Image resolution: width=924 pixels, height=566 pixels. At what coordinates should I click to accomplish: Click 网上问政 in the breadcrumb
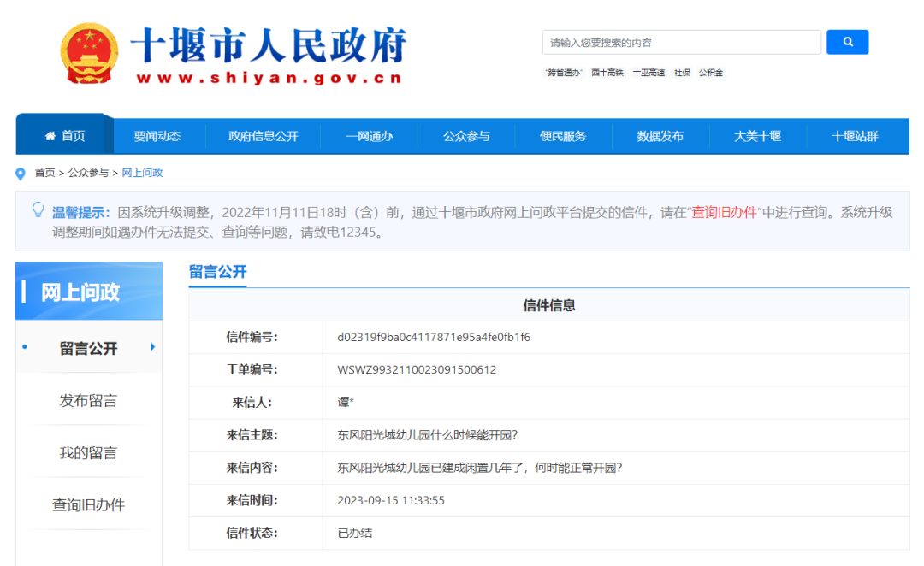[x=142, y=173]
